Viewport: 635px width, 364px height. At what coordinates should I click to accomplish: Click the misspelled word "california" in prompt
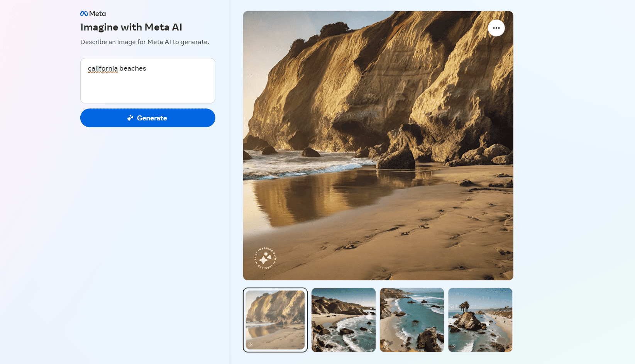pos(103,68)
